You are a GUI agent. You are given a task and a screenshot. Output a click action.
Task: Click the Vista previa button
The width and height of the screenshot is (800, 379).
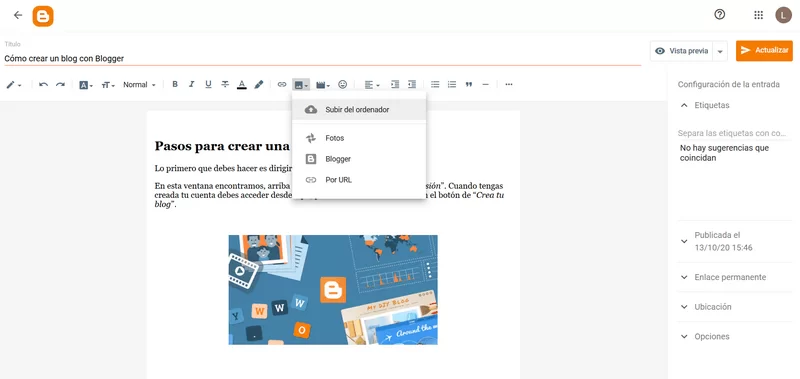pos(682,51)
